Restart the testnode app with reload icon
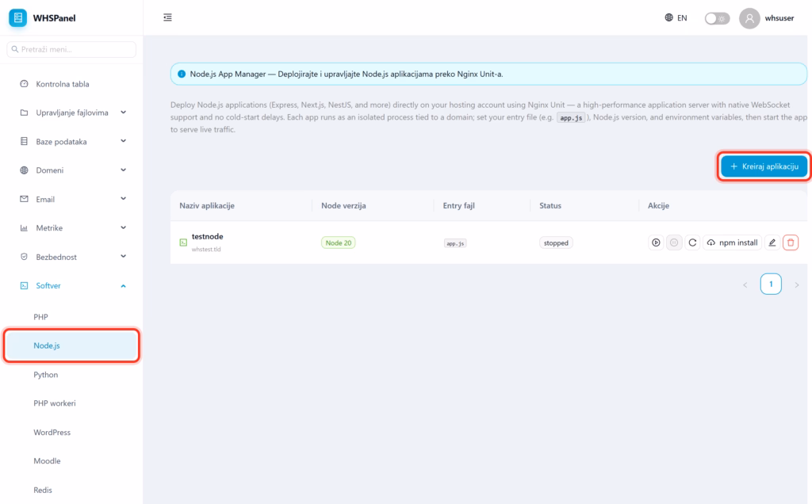The image size is (812, 504). pos(692,242)
